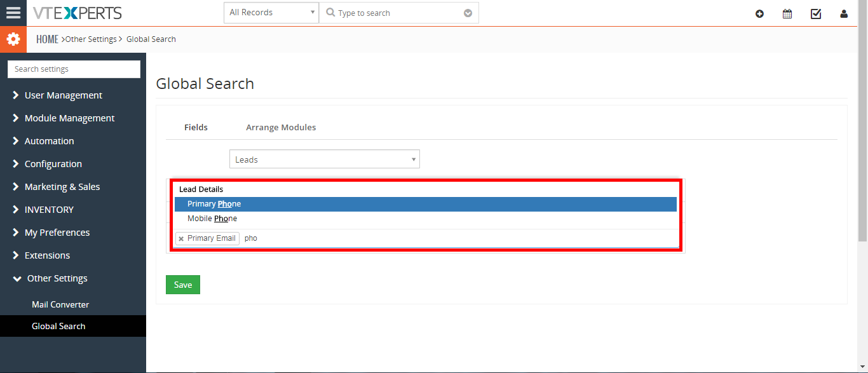The height and width of the screenshot is (373, 868).
Task: Open advanced search dropdown arrow in search box
Action: pyautogui.click(x=468, y=13)
